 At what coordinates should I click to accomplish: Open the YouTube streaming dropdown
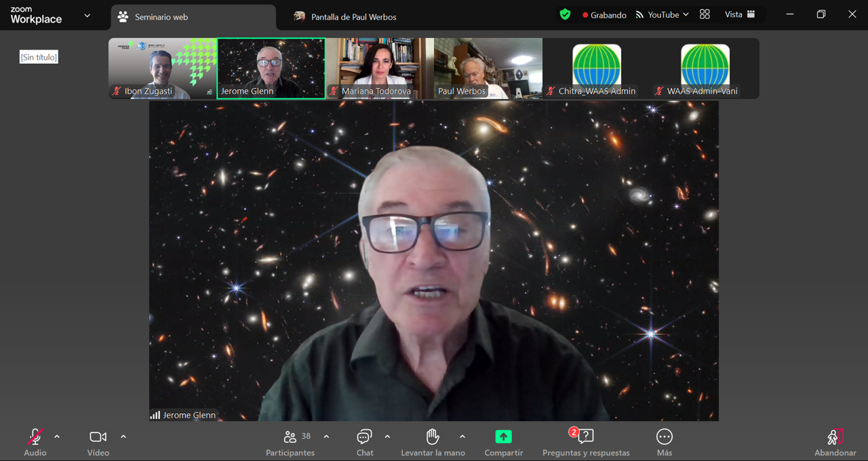pos(662,15)
